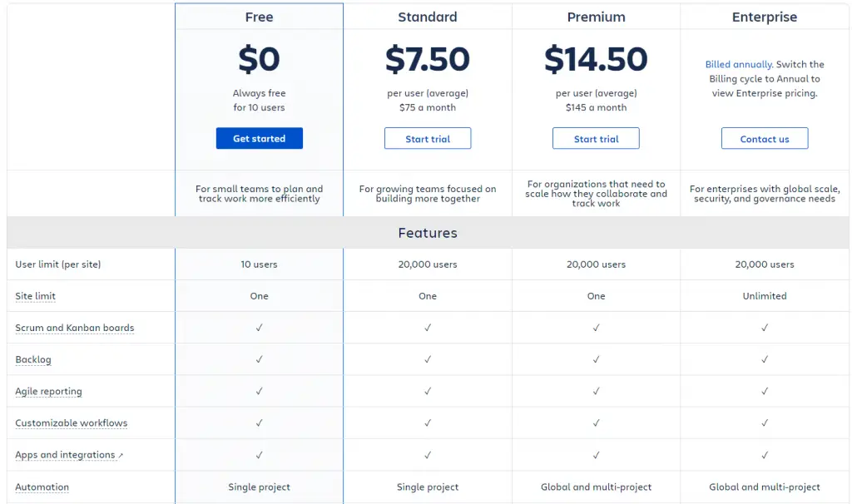Click the Enterprise plan heading
The image size is (852, 504).
[x=765, y=17]
